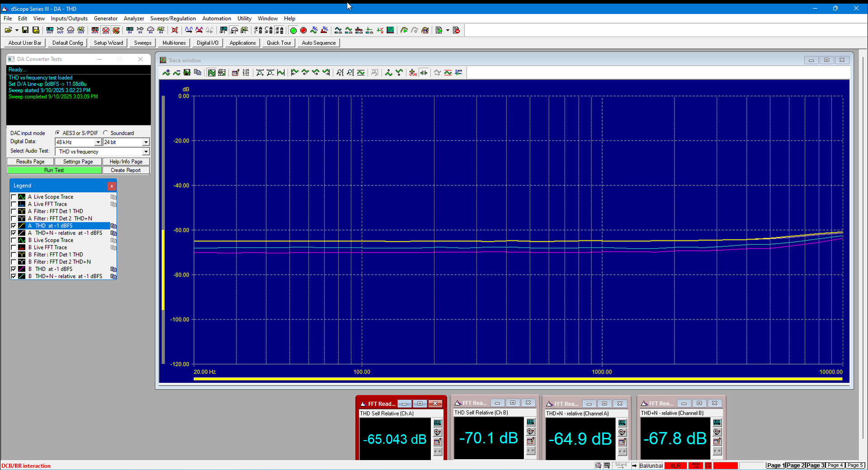Uncheck A THD+N - relative at -1 dBFS
This screenshot has height=470, width=868.
pyautogui.click(x=14, y=233)
